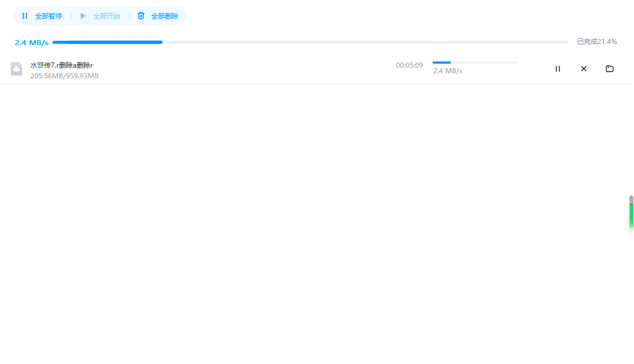Viewport: 634px width, 364px height.
Task: Click the item speed 2.4 MB/s under progress bar
Action: [x=448, y=70]
